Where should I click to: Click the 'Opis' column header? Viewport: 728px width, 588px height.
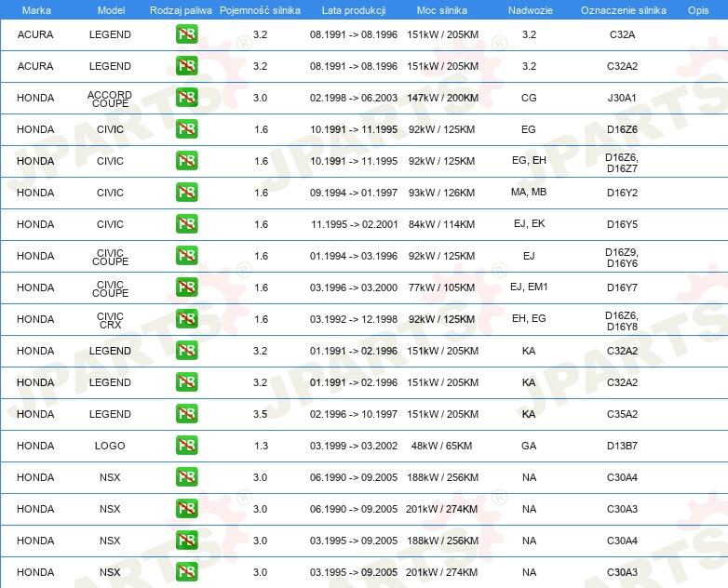point(698,10)
